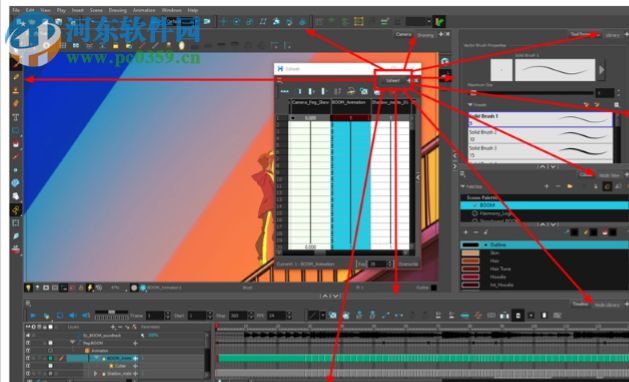Click the Overwrite button in Xsheet
This screenshot has width=629, height=382.
tap(408, 264)
